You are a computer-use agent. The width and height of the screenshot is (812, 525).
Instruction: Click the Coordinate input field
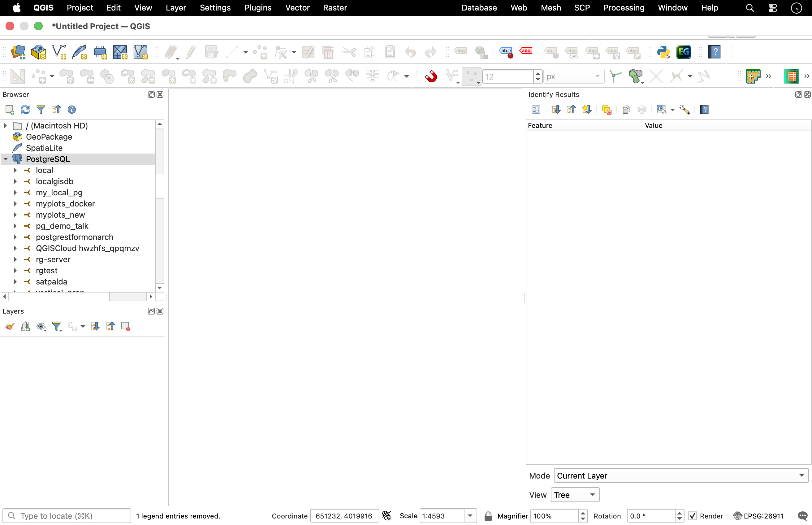coord(344,516)
